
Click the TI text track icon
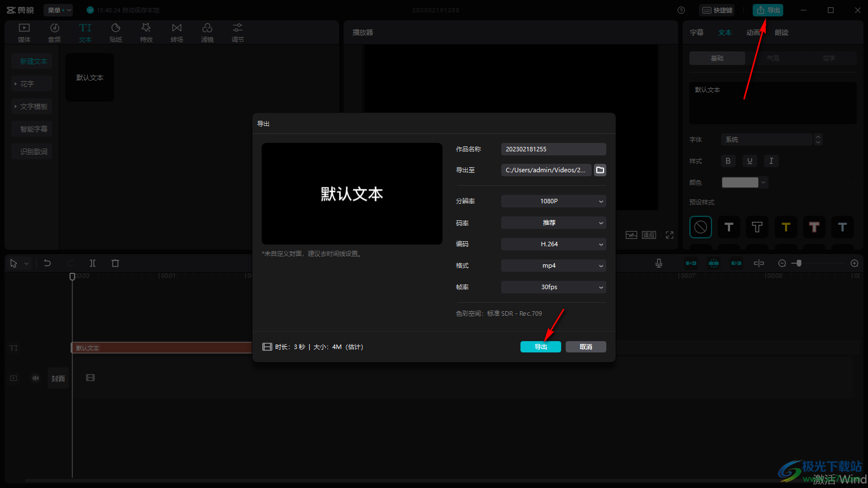pos(14,348)
